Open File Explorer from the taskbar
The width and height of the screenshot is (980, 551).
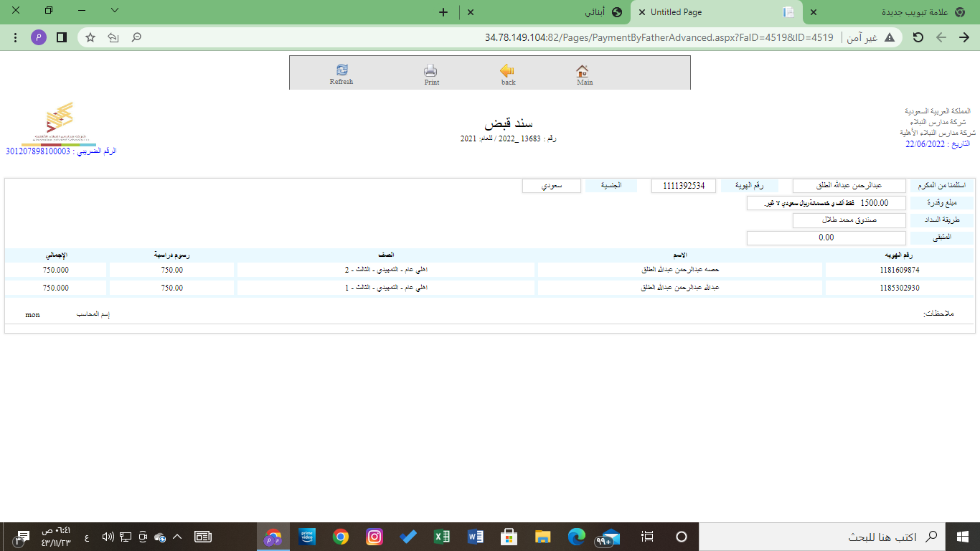pyautogui.click(x=542, y=536)
